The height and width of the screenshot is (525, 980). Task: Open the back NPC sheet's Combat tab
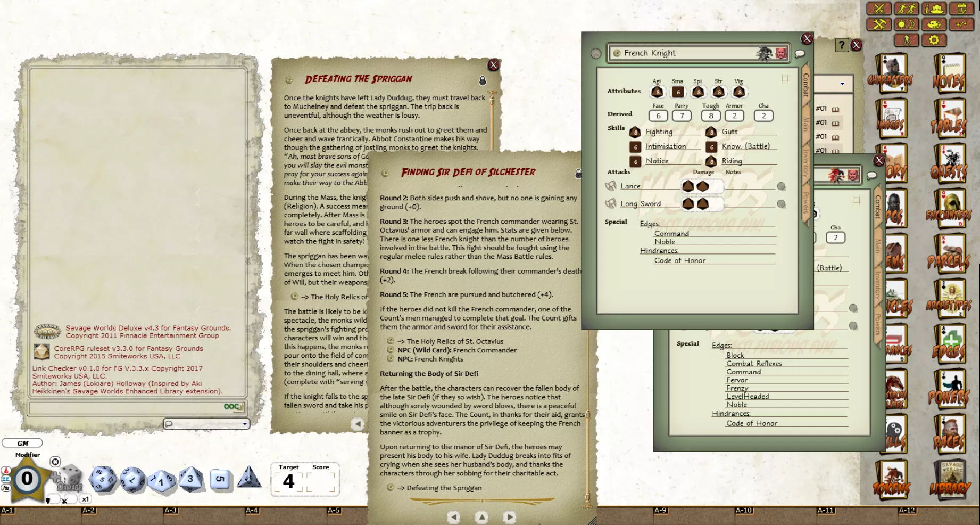878,207
